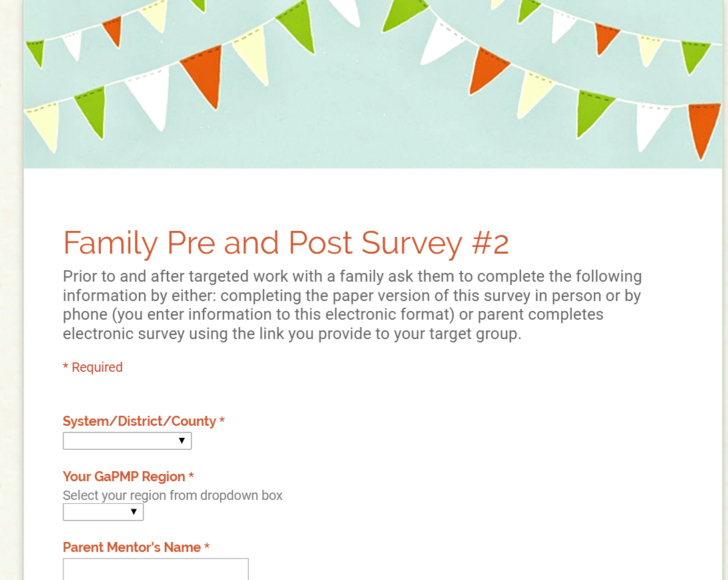The width and height of the screenshot is (728, 580).
Task: Open the System/District/County dropdown
Action: pos(127,441)
